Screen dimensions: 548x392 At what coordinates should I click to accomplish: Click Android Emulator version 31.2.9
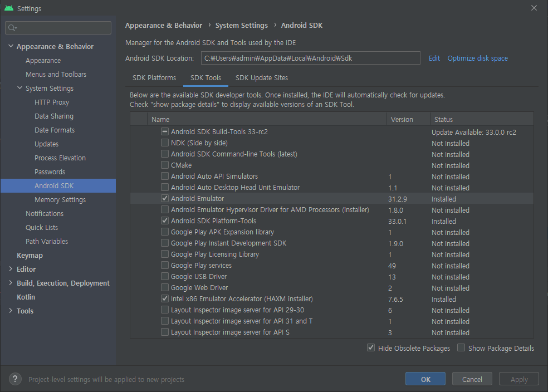pyautogui.click(x=398, y=199)
